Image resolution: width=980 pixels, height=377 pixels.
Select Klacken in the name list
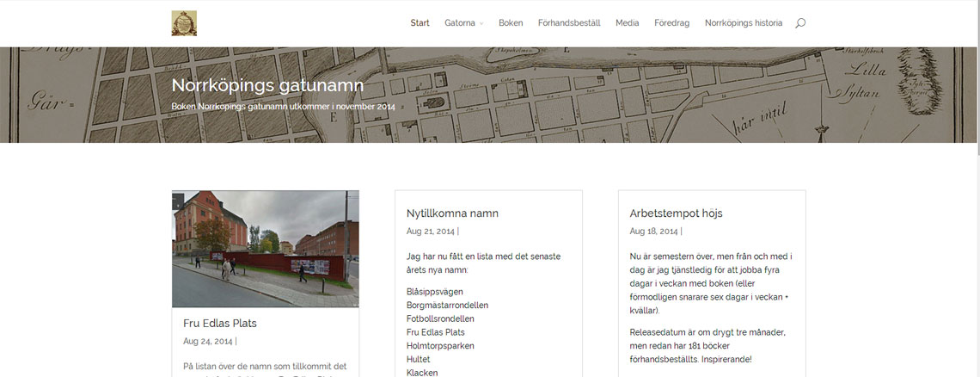click(x=422, y=373)
